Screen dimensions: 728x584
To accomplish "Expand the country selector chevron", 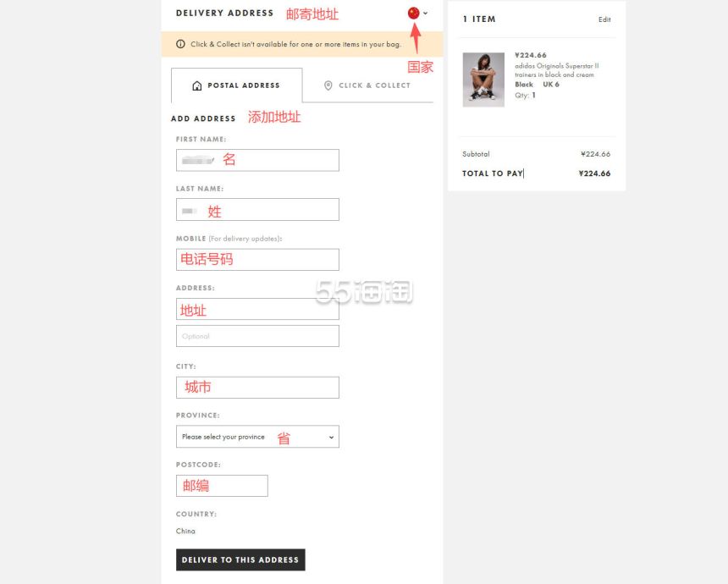I will click(425, 13).
